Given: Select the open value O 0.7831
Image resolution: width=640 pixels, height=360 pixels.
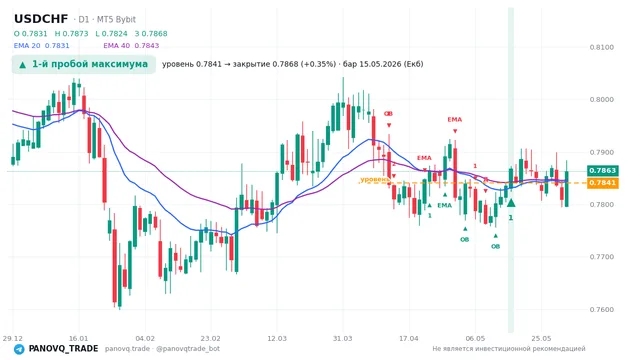Looking at the screenshot, I should [31, 34].
